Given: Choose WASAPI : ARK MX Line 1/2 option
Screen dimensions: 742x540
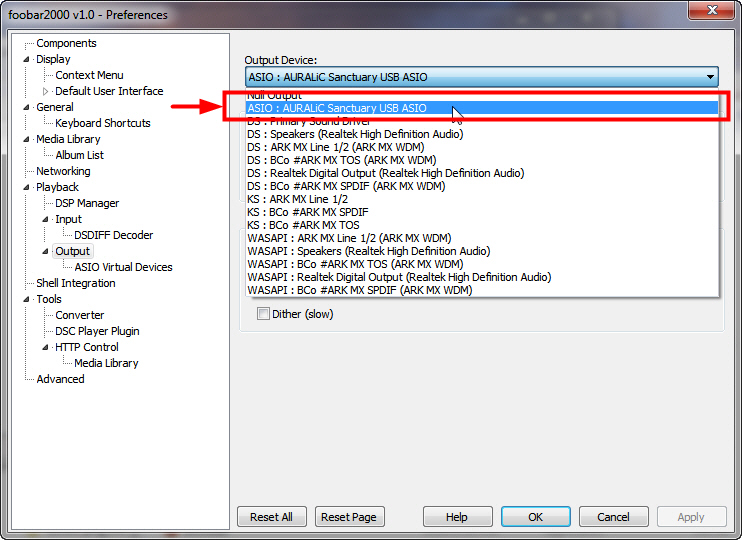Looking at the screenshot, I should pyautogui.click(x=482, y=238).
